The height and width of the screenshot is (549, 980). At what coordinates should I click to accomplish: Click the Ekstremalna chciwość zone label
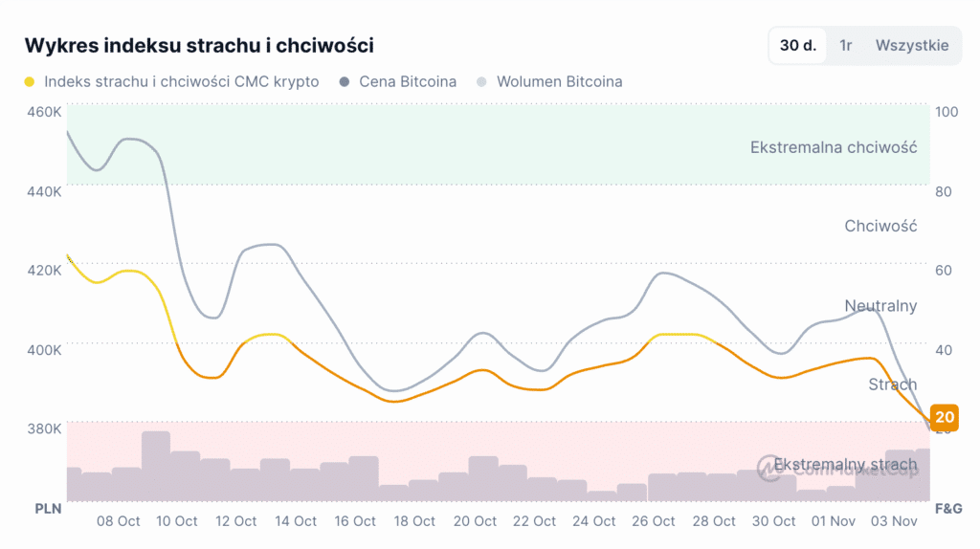834,147
